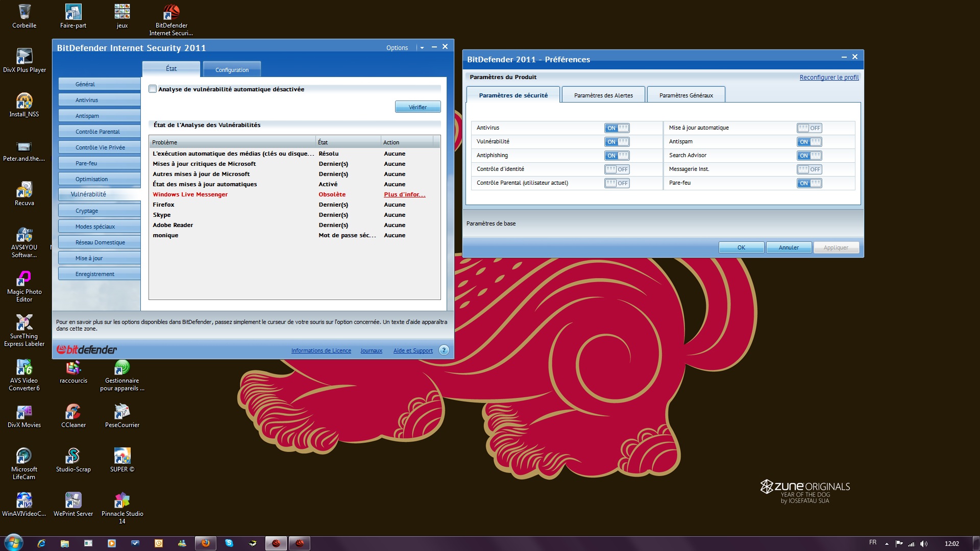Image resolution: width=980 pixels, height=551 pixels.
Task: Open the Corbeille recycle bin icon
Action: 24,16
